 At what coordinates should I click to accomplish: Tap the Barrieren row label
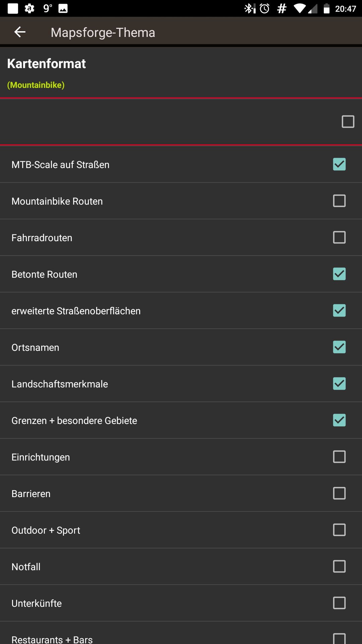[31, 494]
